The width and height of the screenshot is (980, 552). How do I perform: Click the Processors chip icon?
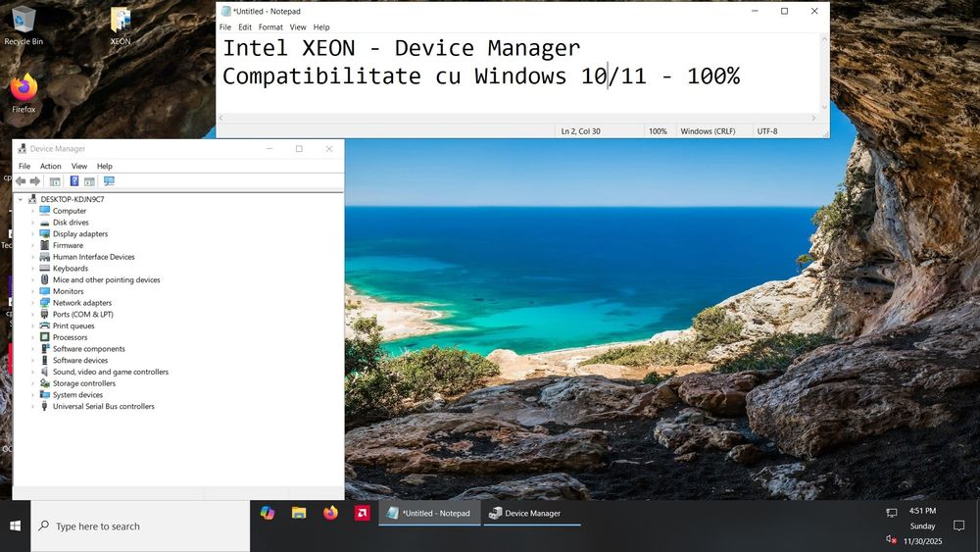[44, 337]
